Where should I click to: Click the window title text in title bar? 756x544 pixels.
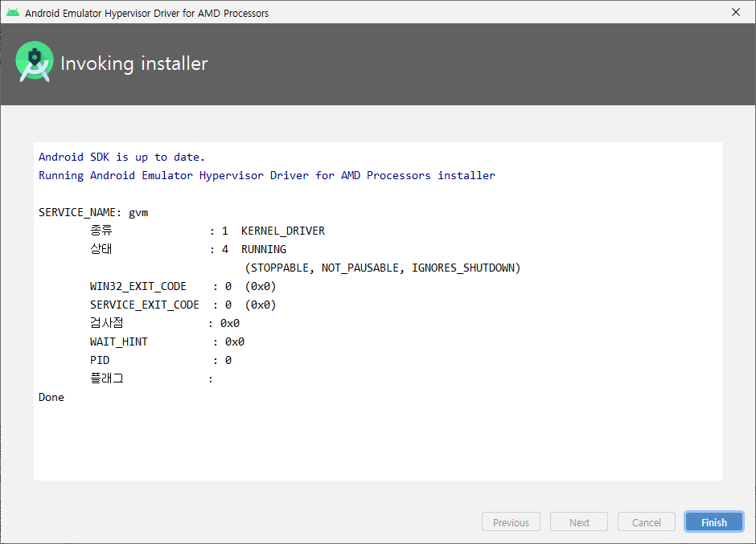pyautogui.click(x=146, y=13)
